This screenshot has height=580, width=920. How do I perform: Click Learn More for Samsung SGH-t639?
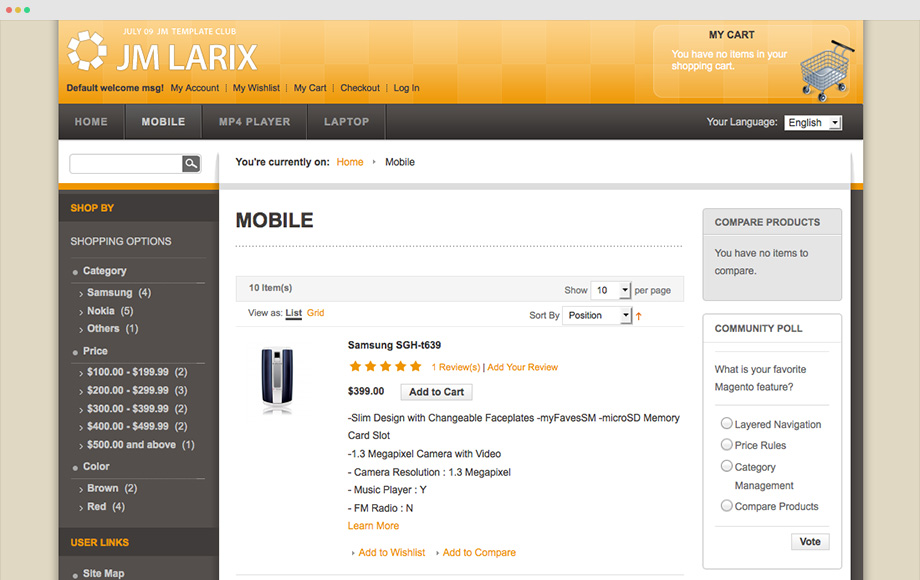pyautogui.click(x=373, y=526)
